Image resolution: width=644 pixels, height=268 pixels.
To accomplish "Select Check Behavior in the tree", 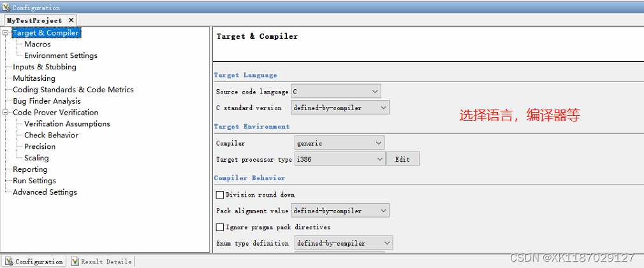I will click(x=51, y=135).
